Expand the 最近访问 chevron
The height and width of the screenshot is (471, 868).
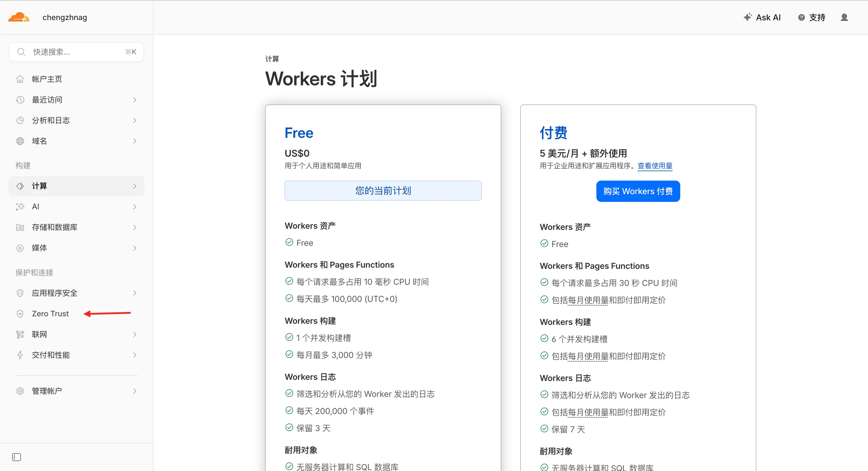135,100
